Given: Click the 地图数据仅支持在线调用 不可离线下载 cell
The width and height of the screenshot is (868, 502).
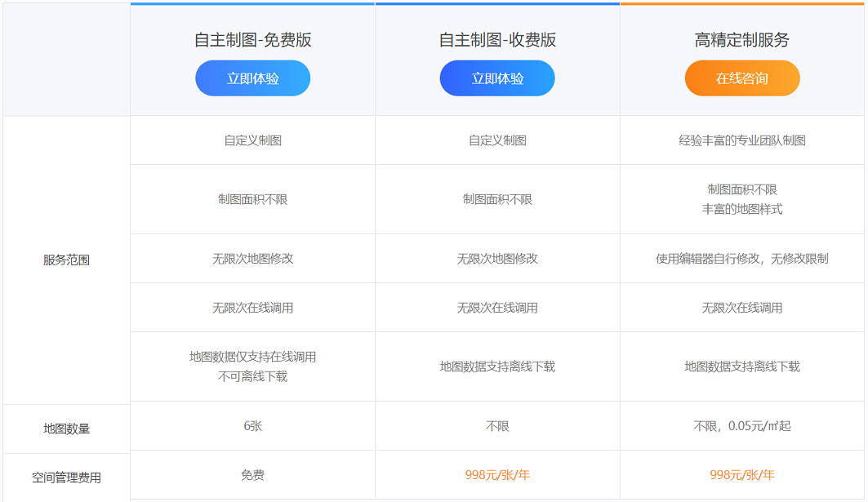Looking at the screenshot, I should coord(252,367).
